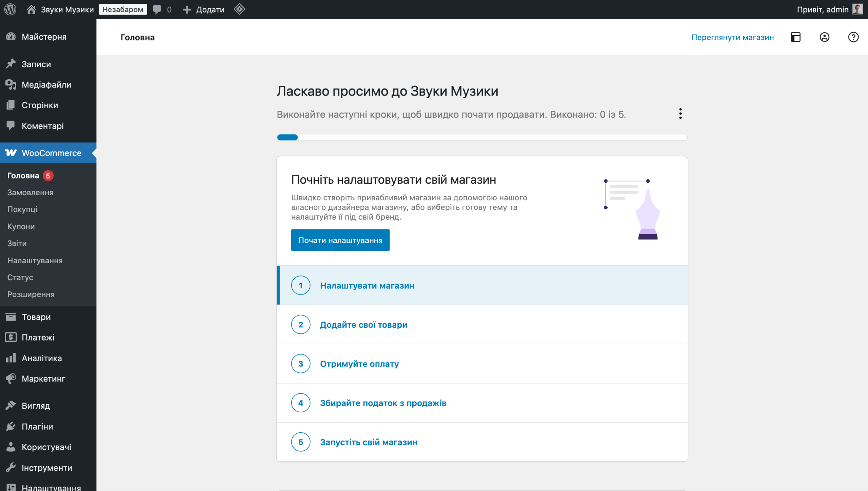868x491 pixels.
Task: Click the Почати налаштування button
Action: click(x=340, y=240)
